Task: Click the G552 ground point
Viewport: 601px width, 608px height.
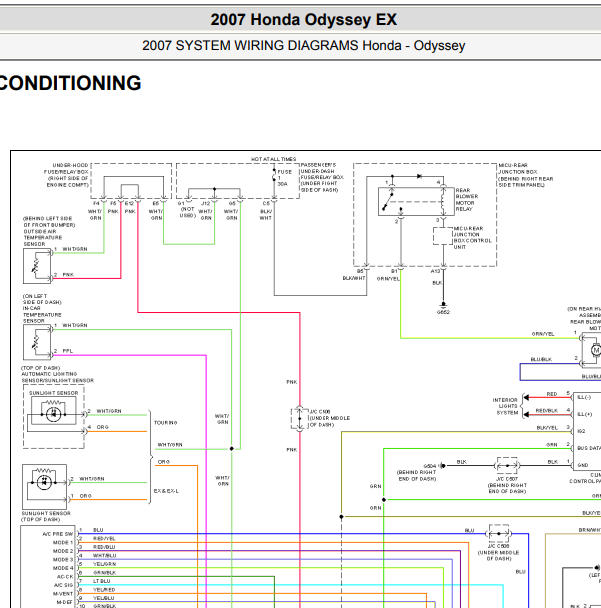Action: 443,308
